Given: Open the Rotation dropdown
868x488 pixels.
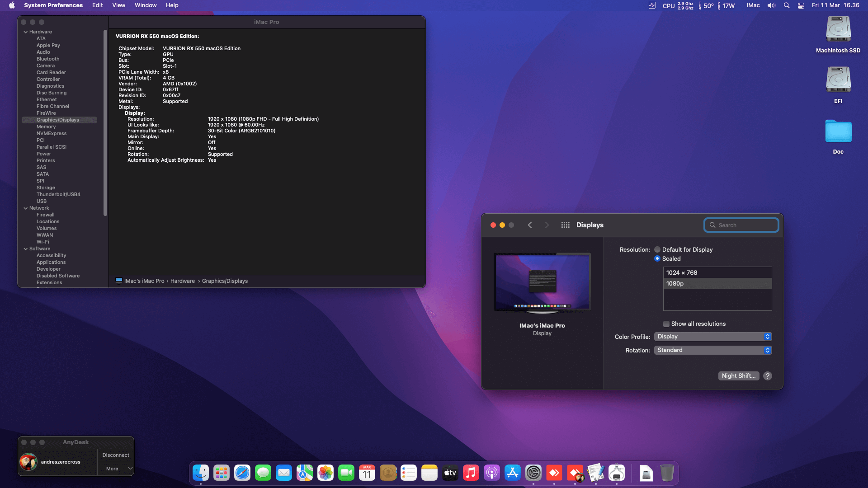Looking at the screenshot, I should click(x=713, y=350).
